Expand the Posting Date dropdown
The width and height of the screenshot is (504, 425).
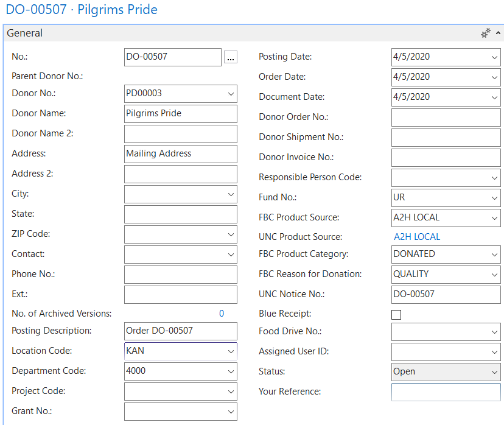click(x=494, y=57)
